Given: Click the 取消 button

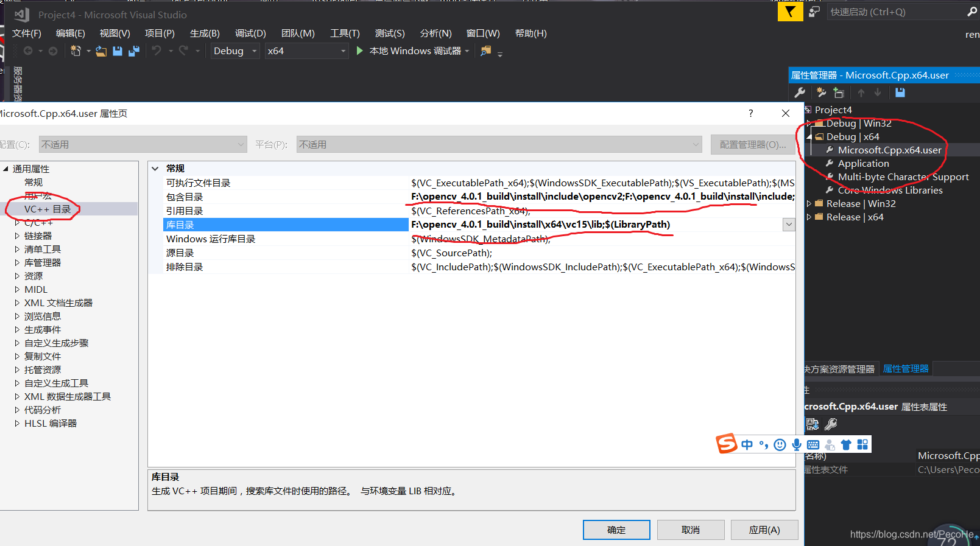Looking at the screenshot, I should pos(691,530).
